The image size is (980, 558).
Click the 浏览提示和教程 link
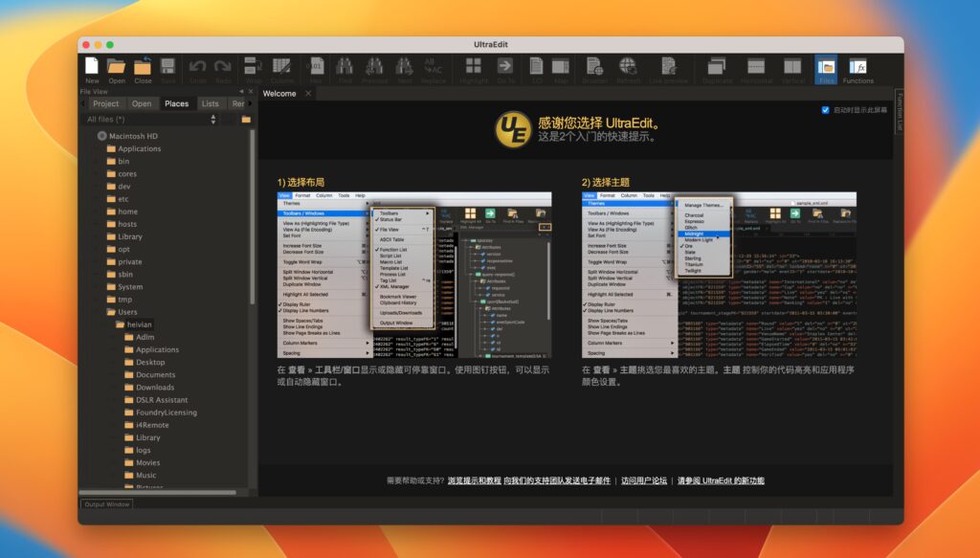[x=473, y=480]
